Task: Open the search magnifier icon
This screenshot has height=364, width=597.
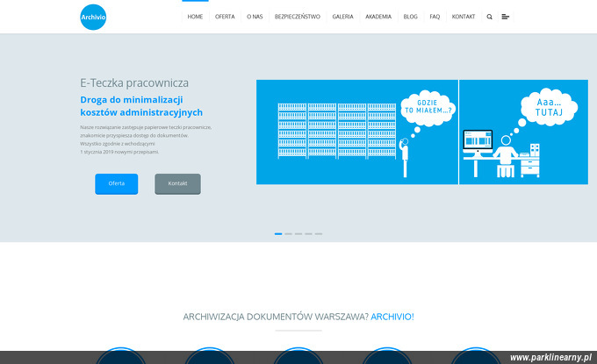Action: (x=490, y=17)
